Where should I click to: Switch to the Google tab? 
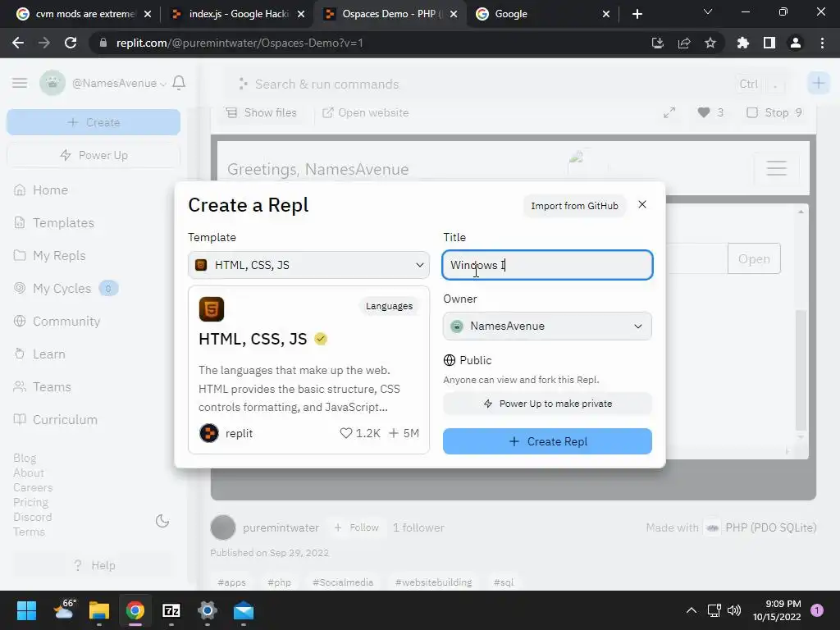pyautogui.click(x=541, y=14)
